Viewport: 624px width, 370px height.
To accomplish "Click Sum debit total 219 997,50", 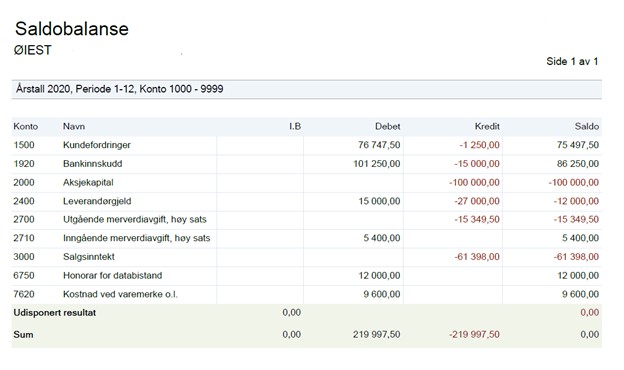I will click(376, 335).
